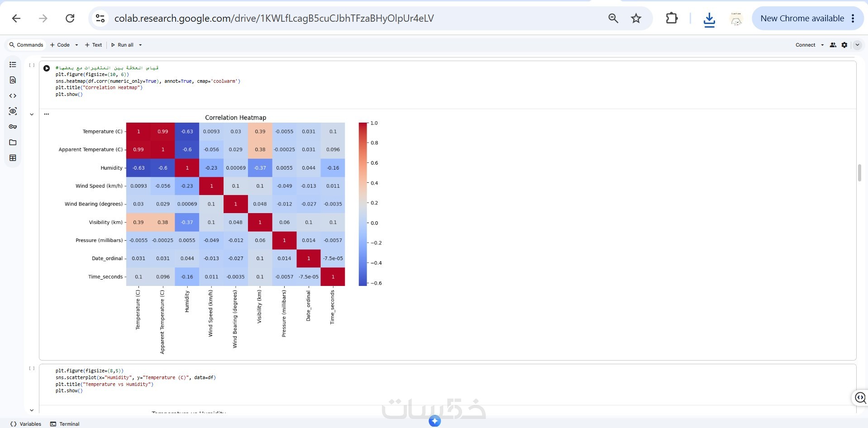Open notebook settings gear icon
The image size is (868, 428).
point(844,45)
